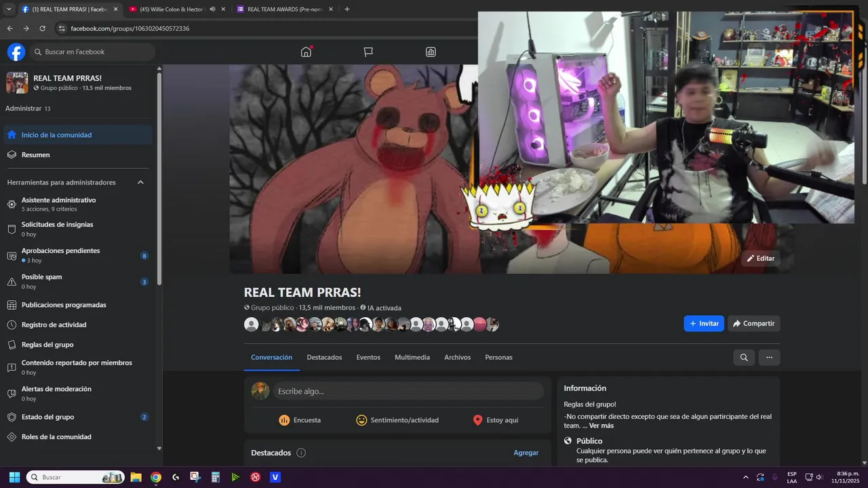This screenshot has height=488, width=868.
Task: Add a location with Estoy aquí
Action: point(496,420)
